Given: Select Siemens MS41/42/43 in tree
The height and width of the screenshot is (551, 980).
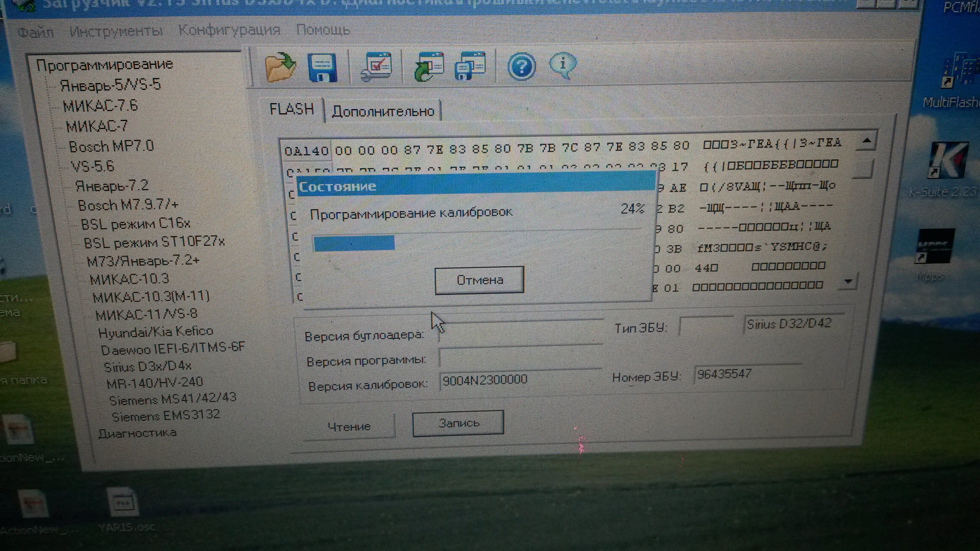Looking at the screenshot, I should [173, 399].
